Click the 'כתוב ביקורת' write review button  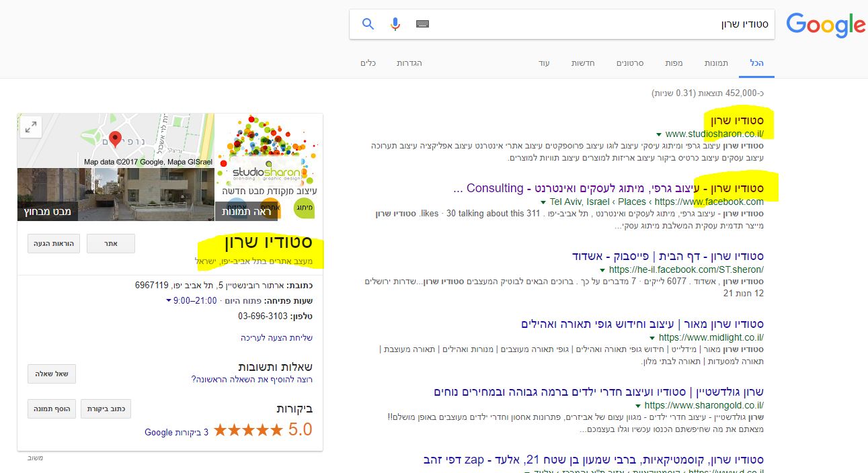[106, 408]
